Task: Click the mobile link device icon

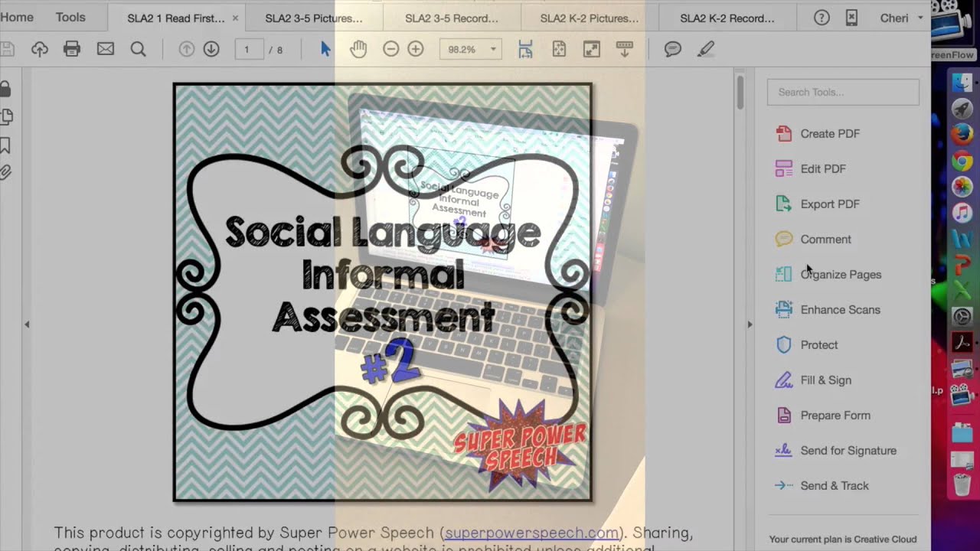Action: tap(851, 18)
